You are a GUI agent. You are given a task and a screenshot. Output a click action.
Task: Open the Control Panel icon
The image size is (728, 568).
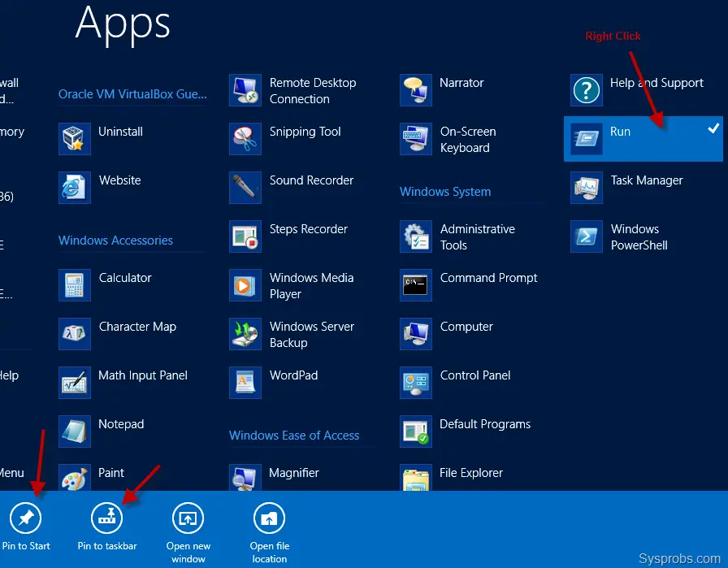coord(415,383)
